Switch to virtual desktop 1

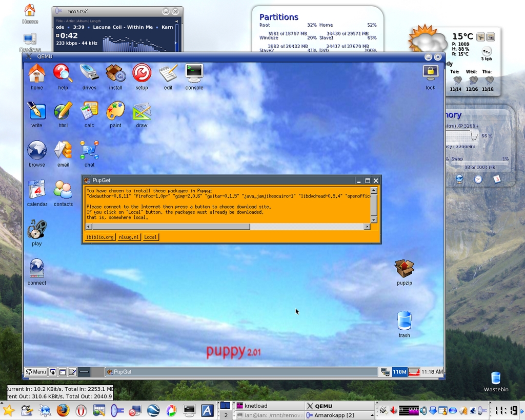click(226, 406)
